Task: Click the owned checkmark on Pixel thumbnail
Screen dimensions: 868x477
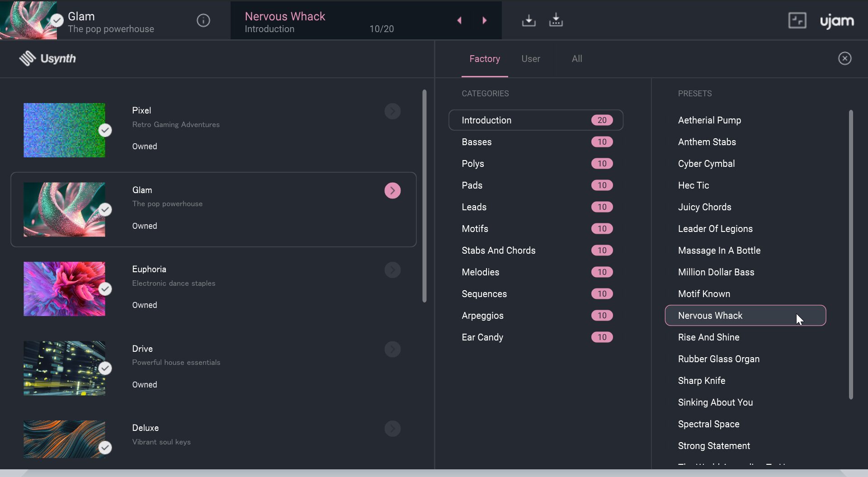Action: tap(105, 130)
